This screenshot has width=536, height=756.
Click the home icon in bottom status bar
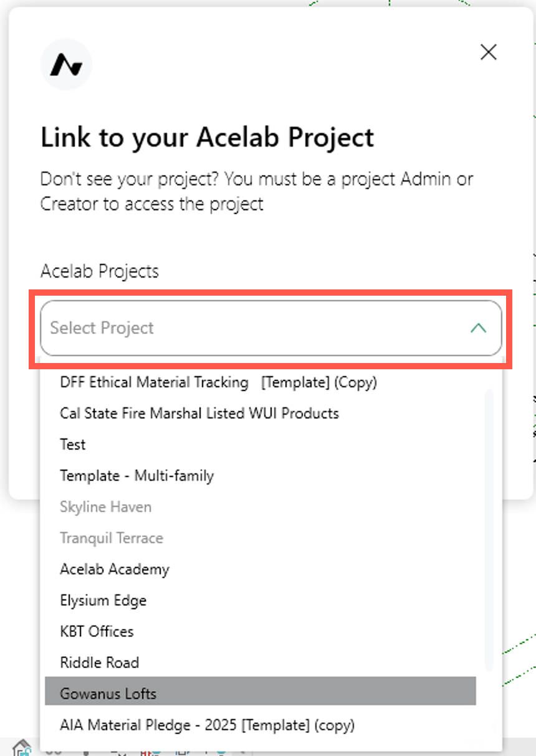coord(22,747)
